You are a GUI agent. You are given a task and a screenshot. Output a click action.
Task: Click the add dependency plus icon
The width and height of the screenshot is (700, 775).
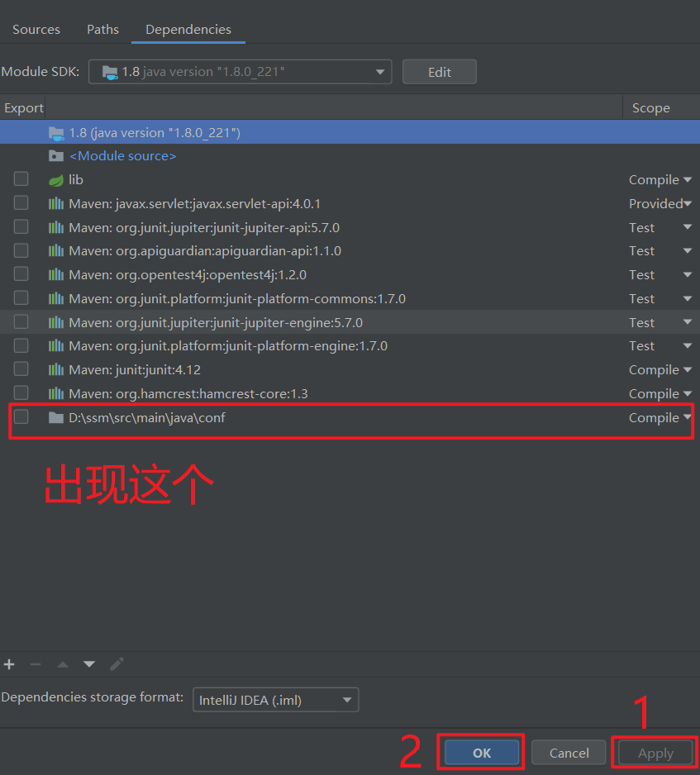[9, 663]
